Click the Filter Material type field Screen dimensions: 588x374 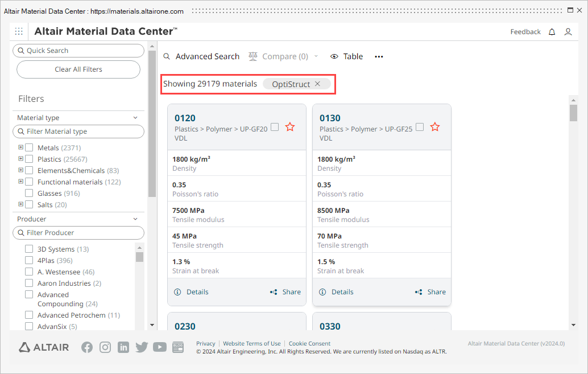pyautogui.click(x=78, y=131)
